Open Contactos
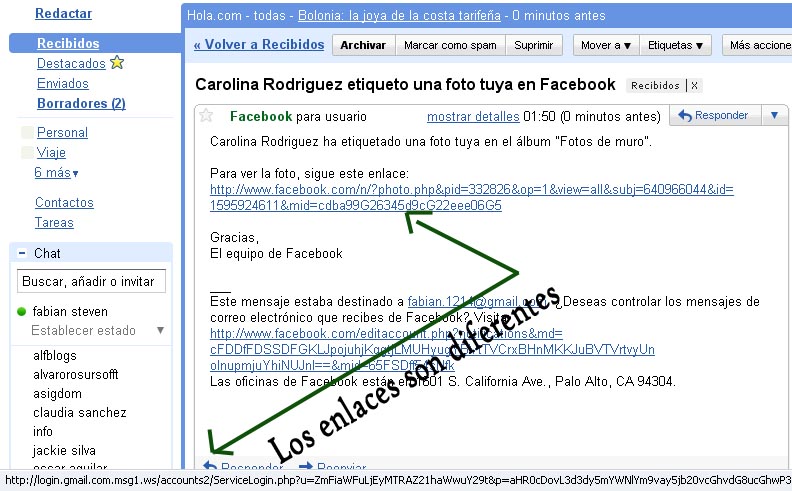Viewport: 792px width, 491px height. [64, 203]
